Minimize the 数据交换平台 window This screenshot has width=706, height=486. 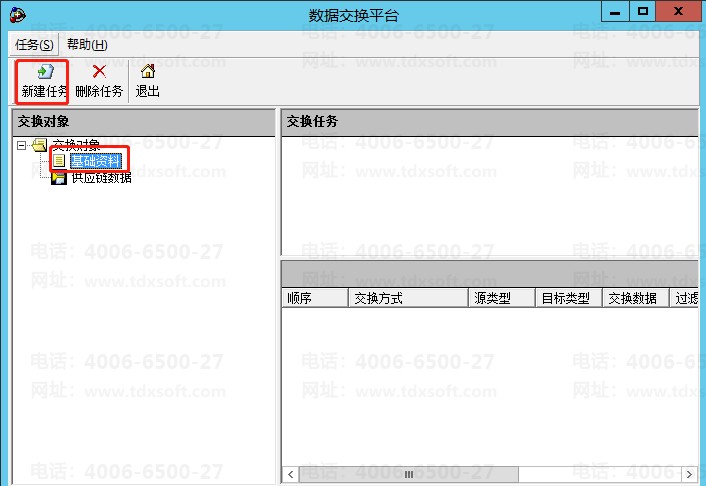pos(615,11)
